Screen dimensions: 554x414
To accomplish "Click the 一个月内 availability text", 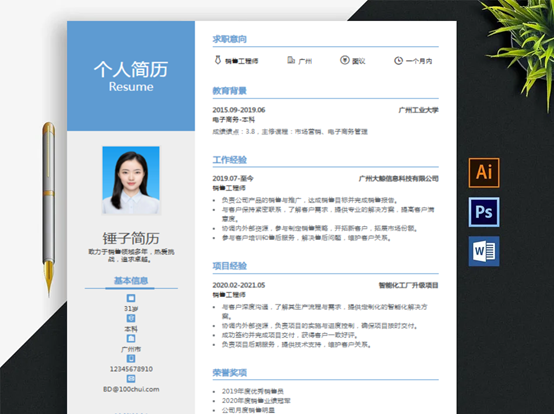I will click(x=419, y=61).
